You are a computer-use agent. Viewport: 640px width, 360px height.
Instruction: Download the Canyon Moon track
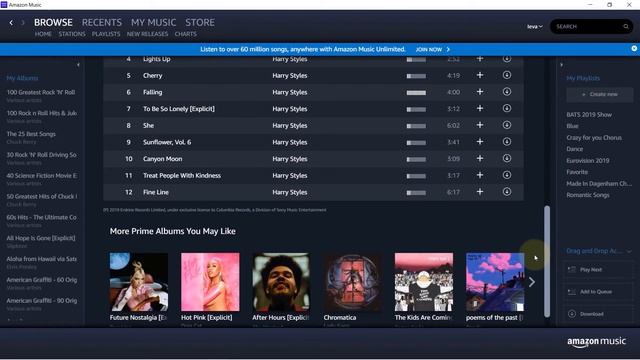tap(507, 158)
